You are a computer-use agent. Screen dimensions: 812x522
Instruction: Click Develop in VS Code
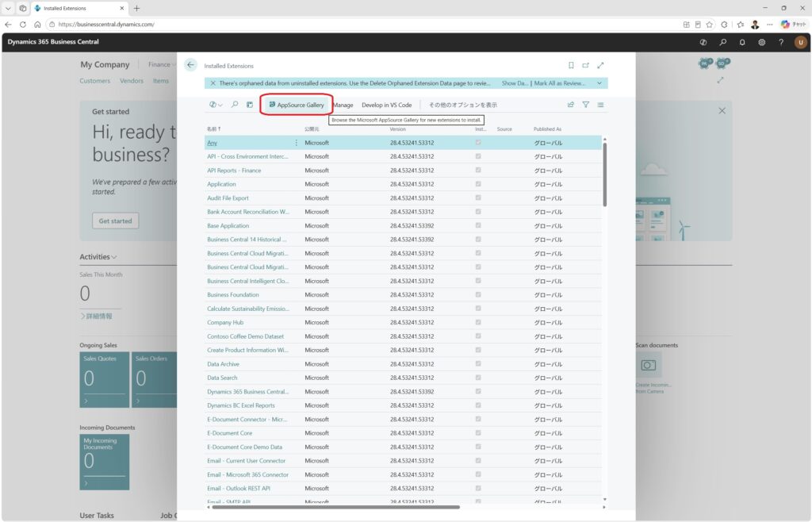point(386,106)
